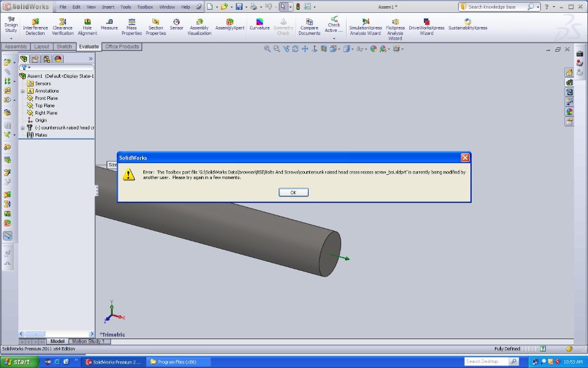Select PropertyManager tab icon
The height and width of the screenshot is (368, 588).
tap(36, 59)
